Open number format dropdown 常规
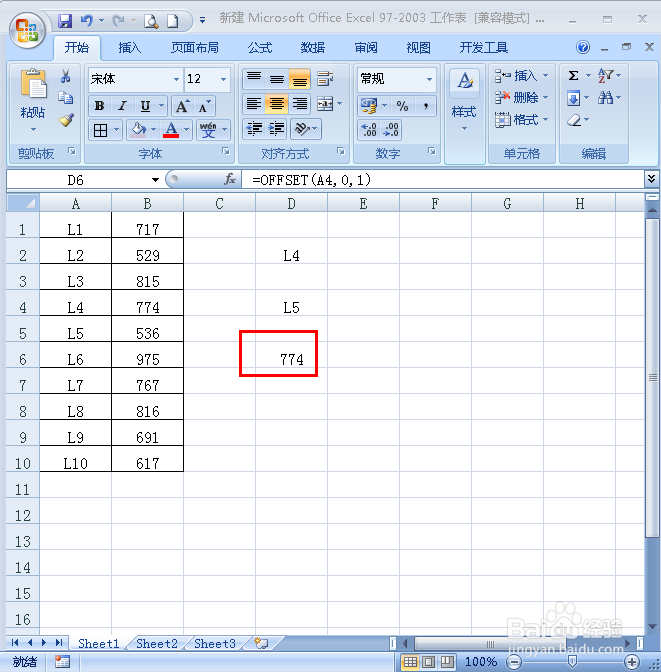Viewport: 661px width, 672px height. click(x=429, y=79)
